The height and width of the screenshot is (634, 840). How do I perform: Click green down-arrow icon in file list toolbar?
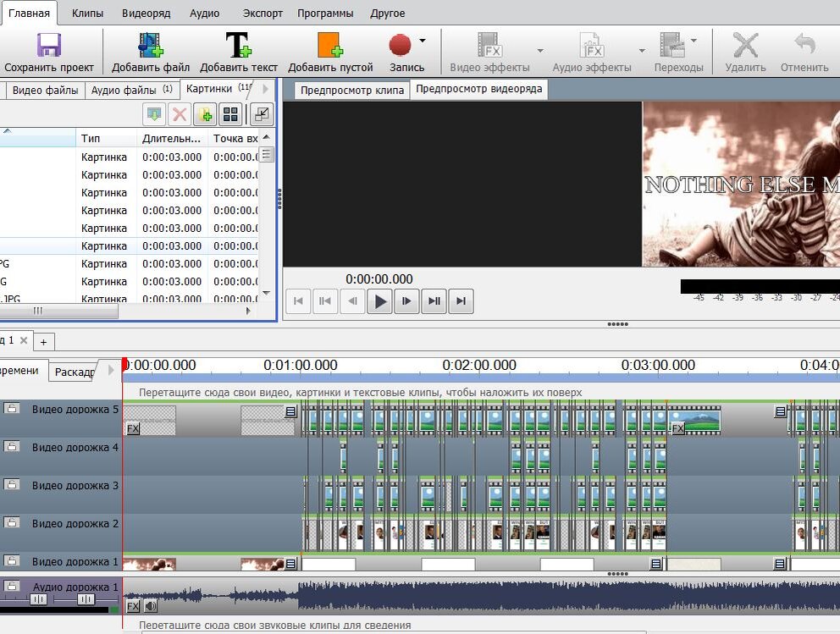[x=154, y=114]
